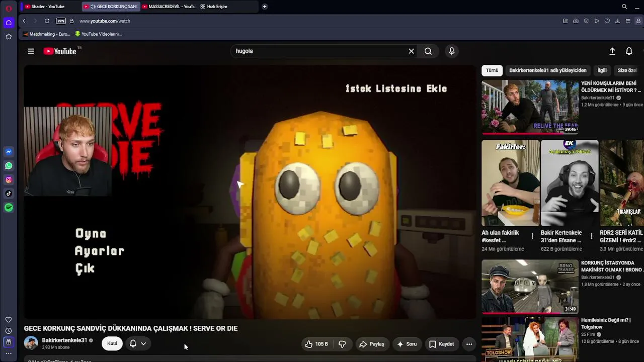Viewport: 644px width, 362px height.
Task: Open the browser profile account icon
Action: 638,21
